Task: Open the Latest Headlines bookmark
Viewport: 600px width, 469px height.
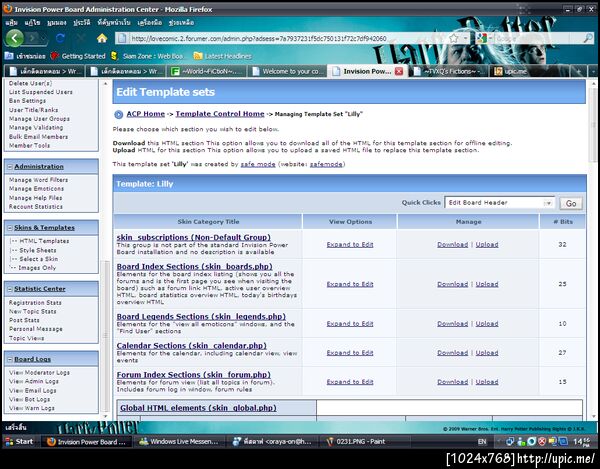Action: 223,56
